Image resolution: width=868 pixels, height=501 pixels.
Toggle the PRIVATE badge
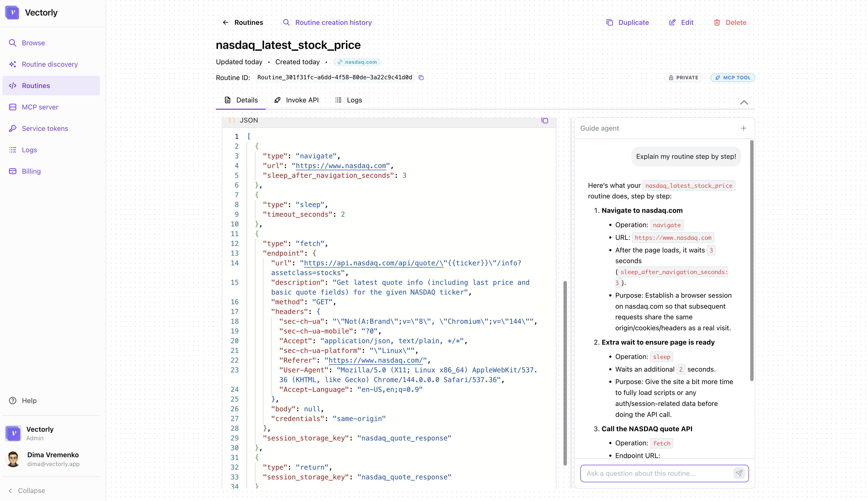683,77
